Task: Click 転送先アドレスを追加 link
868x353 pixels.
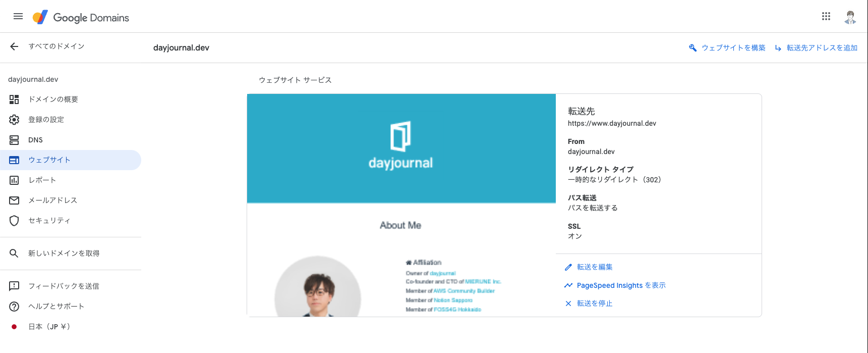Action: 822,48
